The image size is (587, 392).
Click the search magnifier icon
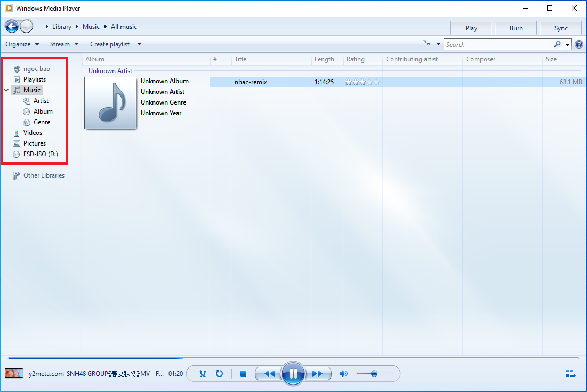click(x=558, y=44)
